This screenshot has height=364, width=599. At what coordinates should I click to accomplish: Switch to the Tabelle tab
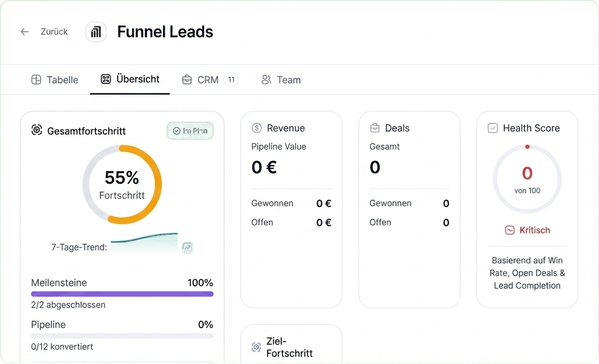tap(55, 79)
